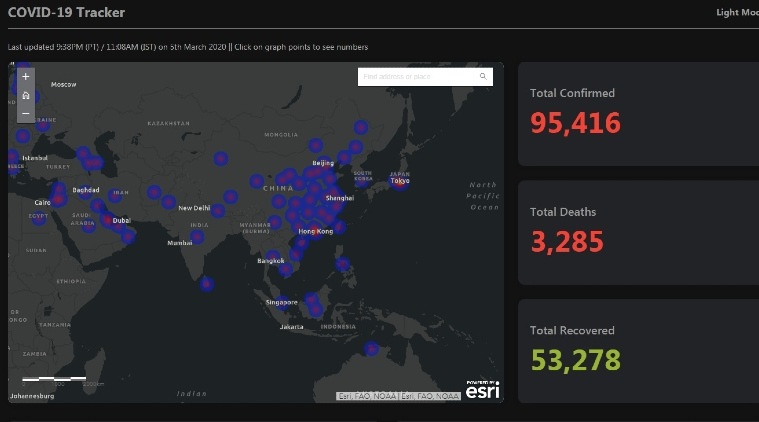Click the Esri, FAO, NOAA attribution text
The height and width of the screenshot is (422, 759).
[x=399, y=396]
